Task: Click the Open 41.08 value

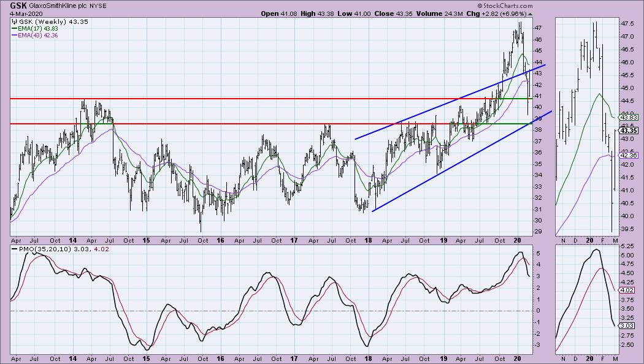Action: pos(279,13)
